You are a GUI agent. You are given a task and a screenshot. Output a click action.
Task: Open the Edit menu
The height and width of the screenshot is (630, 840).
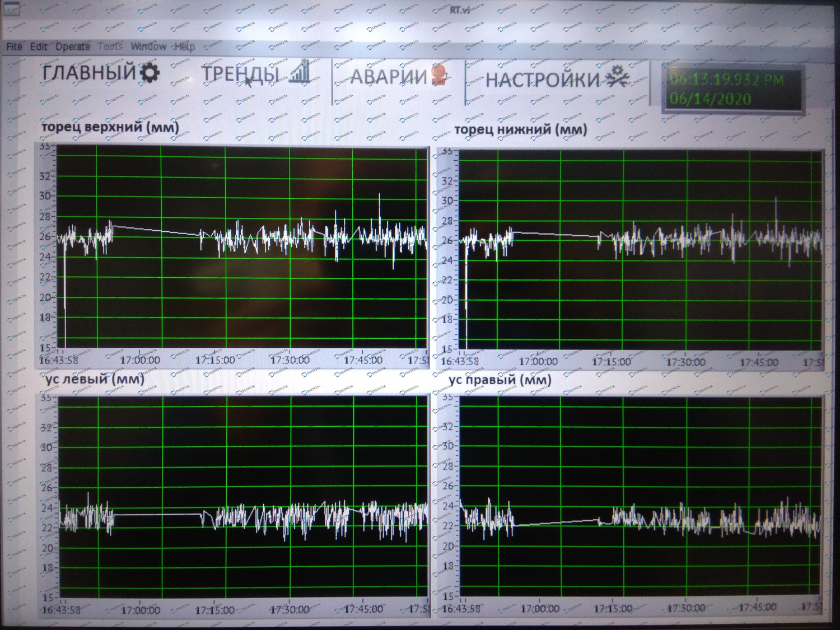point(39,46)
